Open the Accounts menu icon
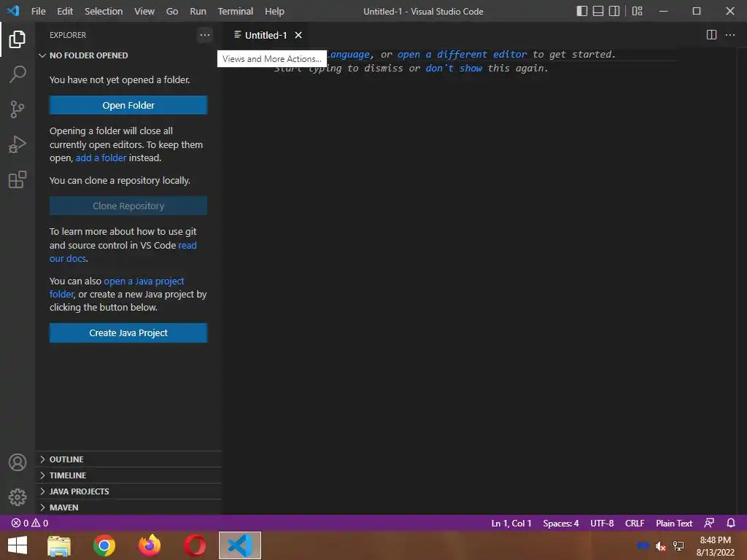Viewport: 747px width, 560px height. [18, 462]
